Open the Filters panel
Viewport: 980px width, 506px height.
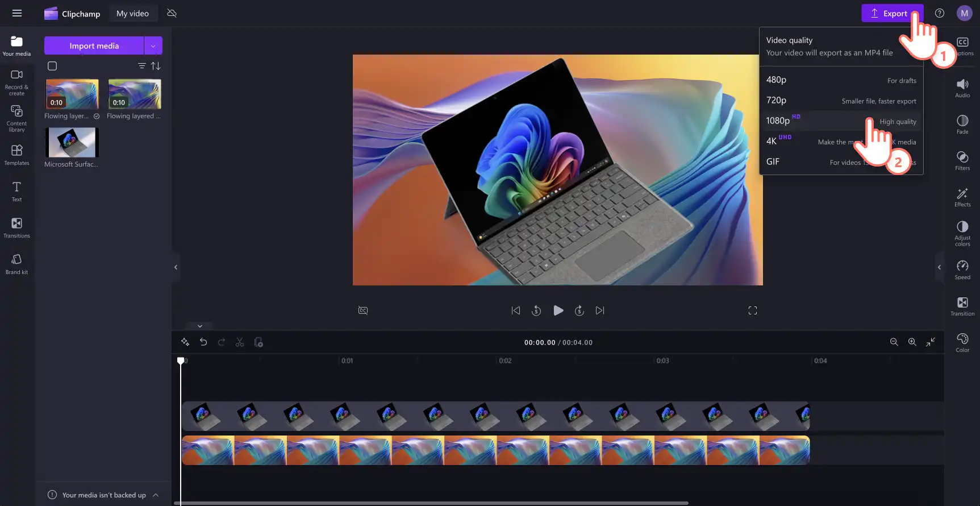pos(962,161)
